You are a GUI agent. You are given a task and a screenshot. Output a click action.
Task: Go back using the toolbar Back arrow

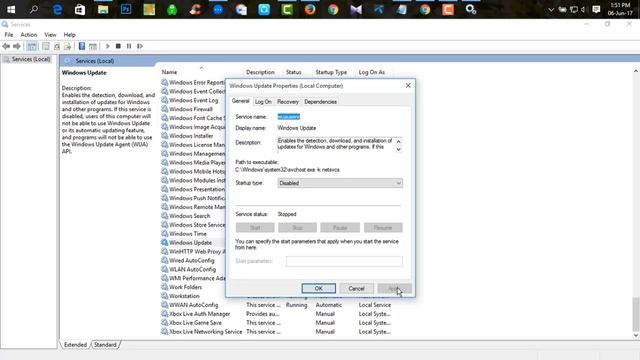tap(6, 46)
